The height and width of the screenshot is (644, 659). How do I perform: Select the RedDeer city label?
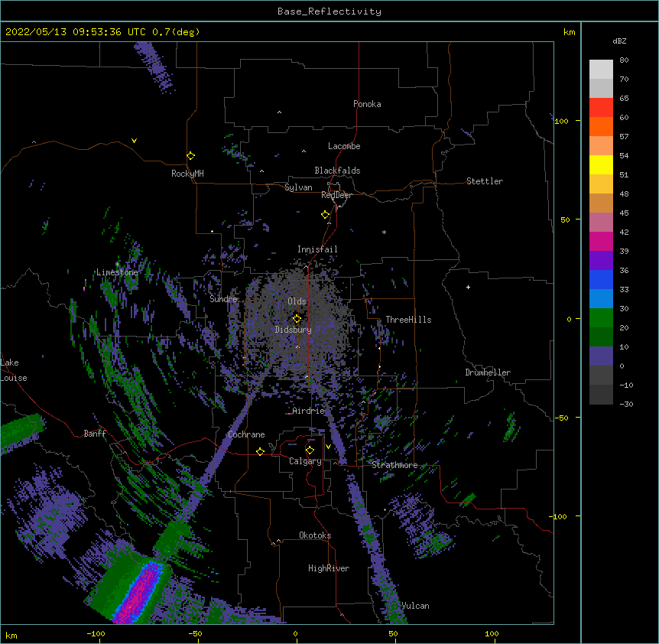click(x=336, y=195)
